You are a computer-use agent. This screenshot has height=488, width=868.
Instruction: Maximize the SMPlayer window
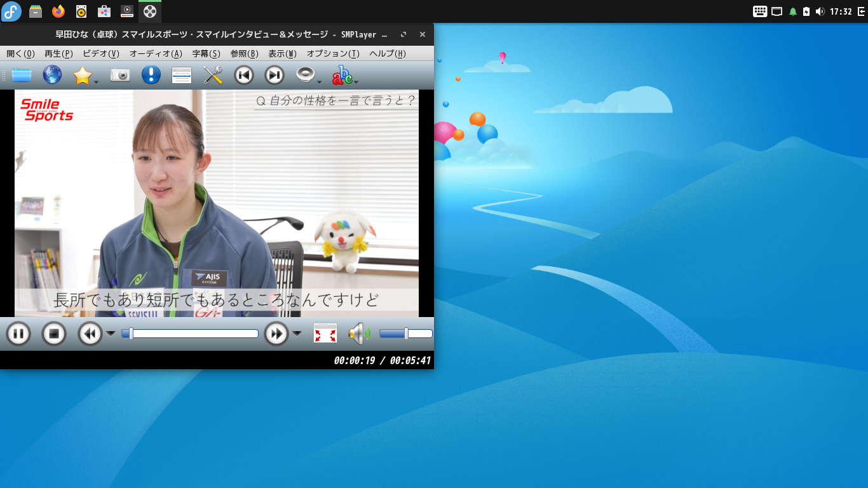click(403, 35)
